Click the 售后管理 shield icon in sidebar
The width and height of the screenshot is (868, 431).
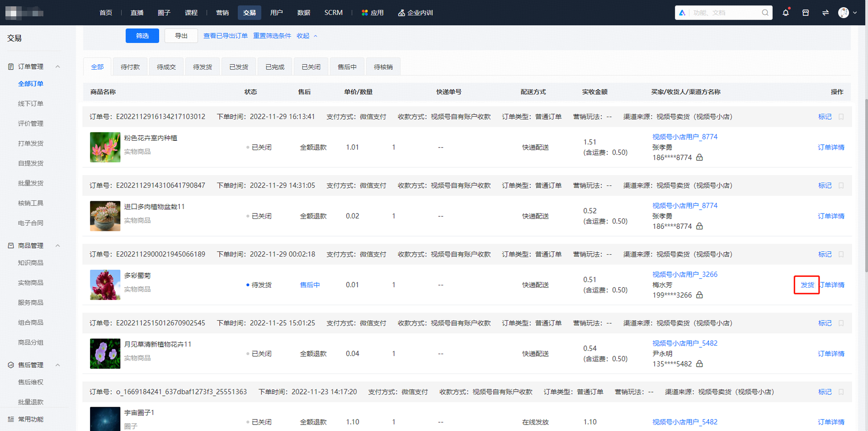(x=11, y=365)
